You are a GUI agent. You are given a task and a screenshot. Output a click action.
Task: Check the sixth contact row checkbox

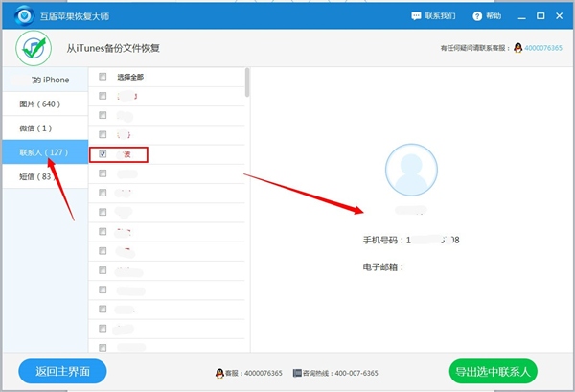tap(103, 193)
